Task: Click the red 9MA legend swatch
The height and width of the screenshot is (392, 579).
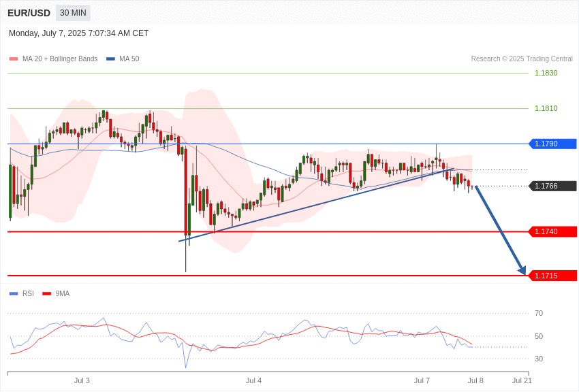Action: [47, 294]
